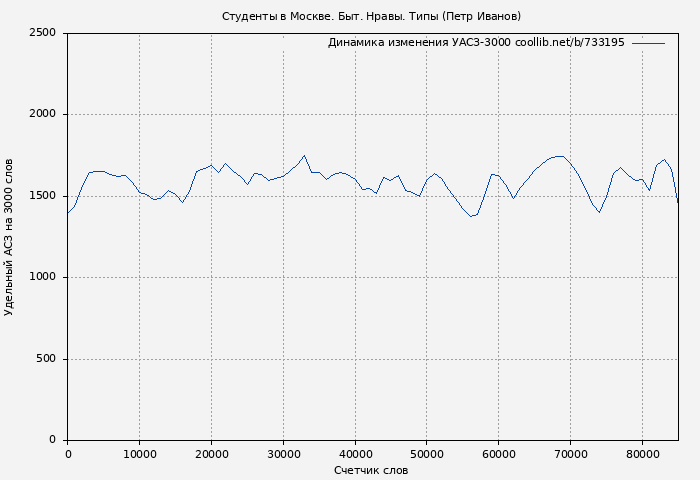Screen dimensions: 700x480
Task: Click the chart title about Moscow students
Action: pyautogui.click(x=371, y=16)
